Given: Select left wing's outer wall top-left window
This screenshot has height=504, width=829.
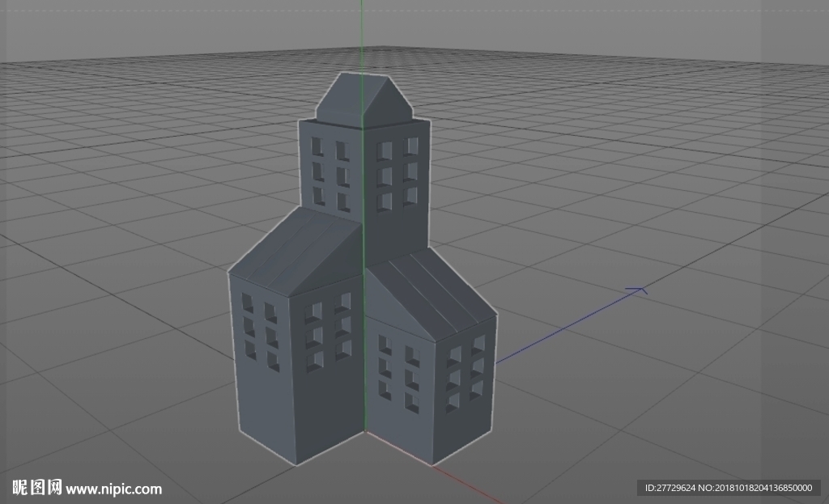Looking at the screenshot, I should 247,303.
